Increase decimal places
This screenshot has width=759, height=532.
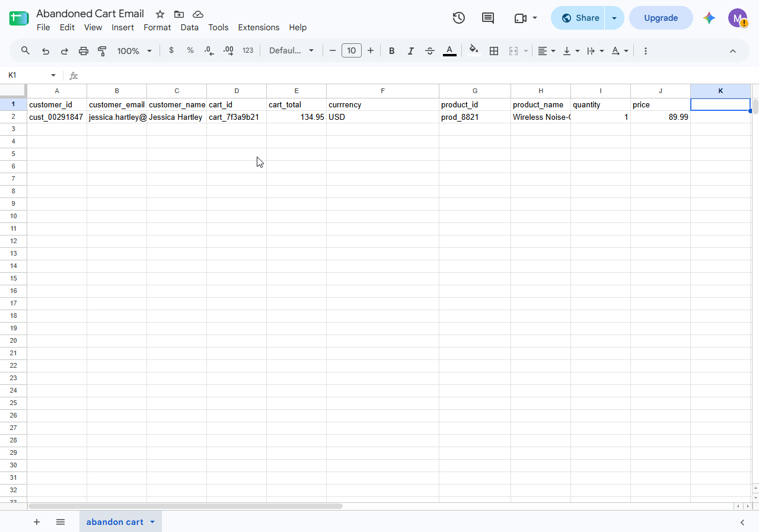coord(228,51)
